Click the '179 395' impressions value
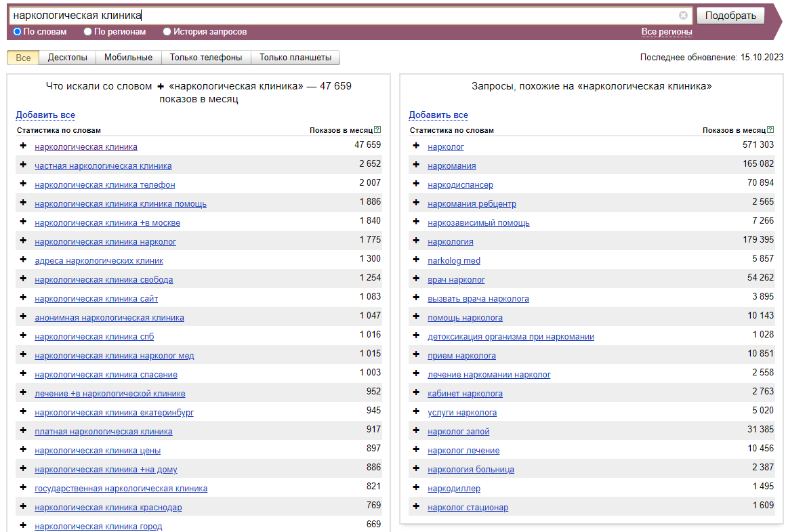Image resolution: width=786 pixels, height=532 pixels. pyautogui.click(x=758, y=240)
